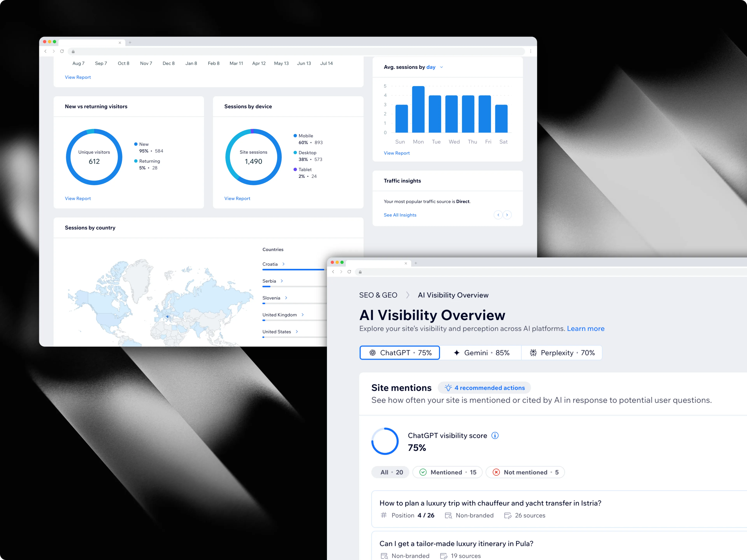Filter mentions by All 20
This screenshot has height=560, width=747.
pos(390,472)
